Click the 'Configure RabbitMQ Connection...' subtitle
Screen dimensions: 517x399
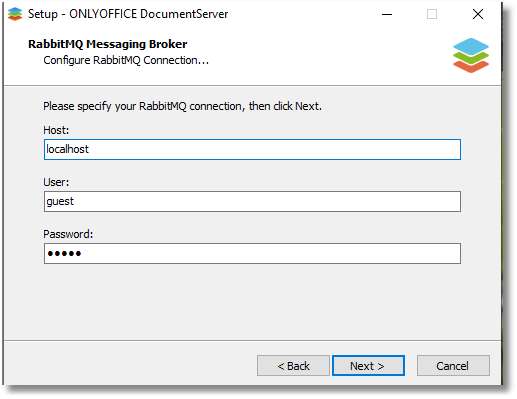point(126,60)
